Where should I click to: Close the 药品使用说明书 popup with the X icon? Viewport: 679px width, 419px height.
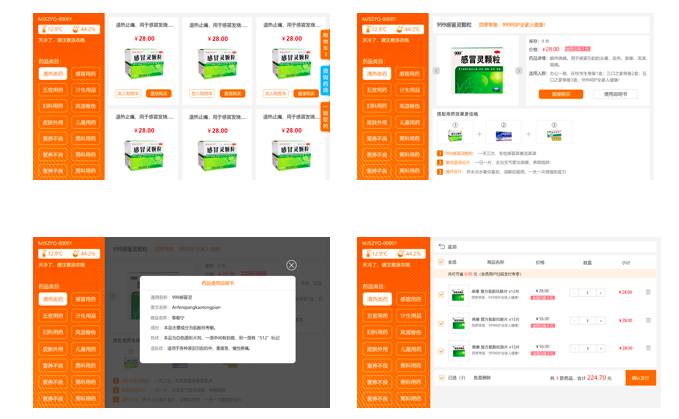point(291,265)
